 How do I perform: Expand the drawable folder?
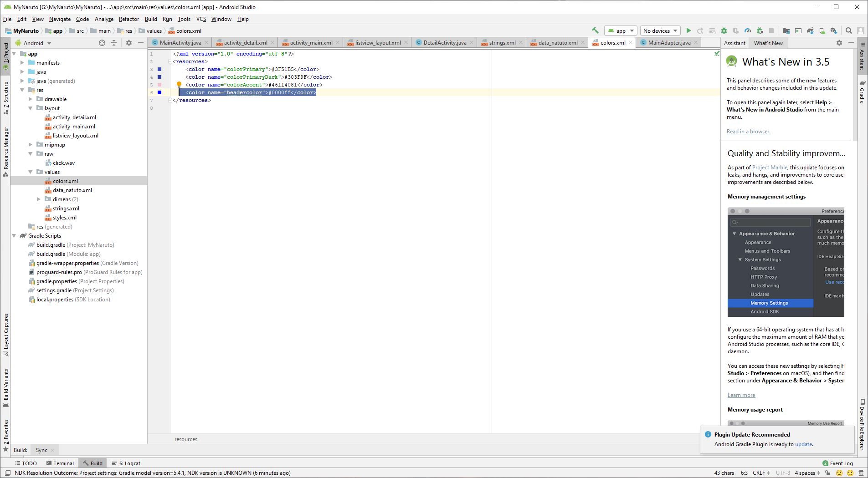click(x=31, y=99)
